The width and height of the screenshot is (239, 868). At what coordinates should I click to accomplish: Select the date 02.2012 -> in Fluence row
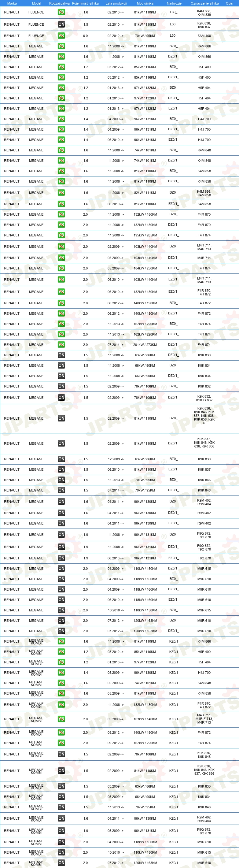[116, 36]
